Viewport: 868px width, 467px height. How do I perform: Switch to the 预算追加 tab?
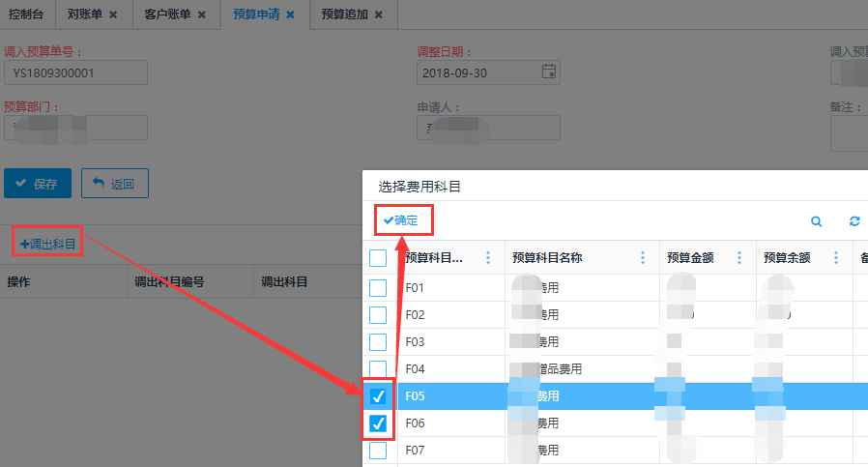point(344,15)
